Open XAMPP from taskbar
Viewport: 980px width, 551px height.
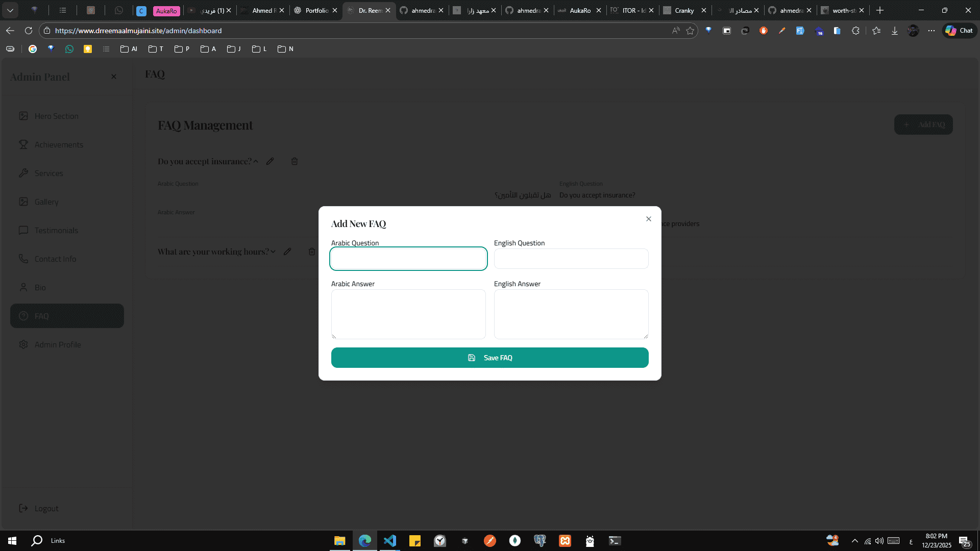565,541
